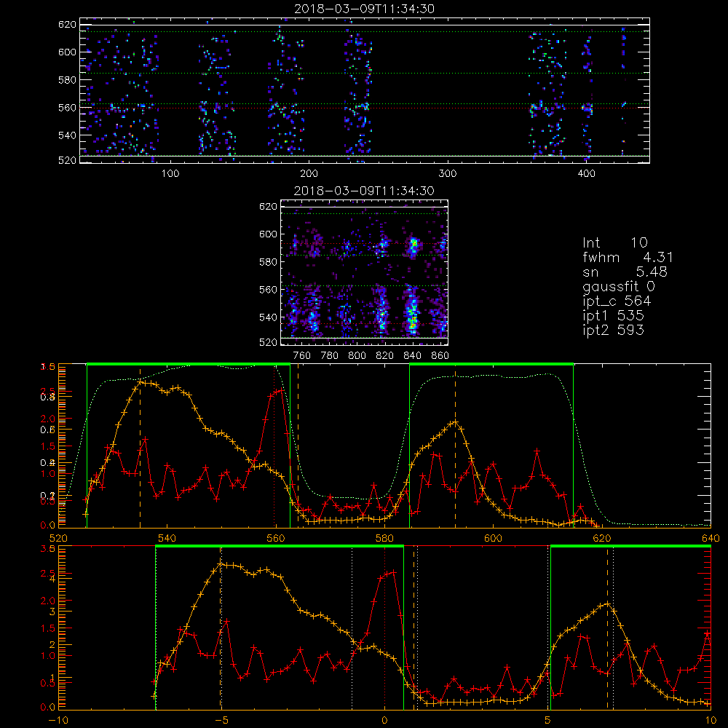Click the top plot title 2018-03-09T11:34:30
This screenshot has width=728, height=728.
[x=365, y=9]
